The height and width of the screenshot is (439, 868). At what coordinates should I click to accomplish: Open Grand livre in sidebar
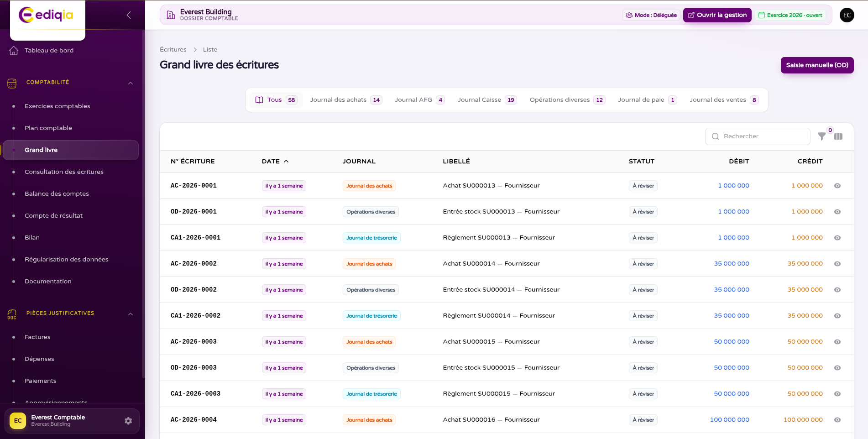[x=71, y=150]
